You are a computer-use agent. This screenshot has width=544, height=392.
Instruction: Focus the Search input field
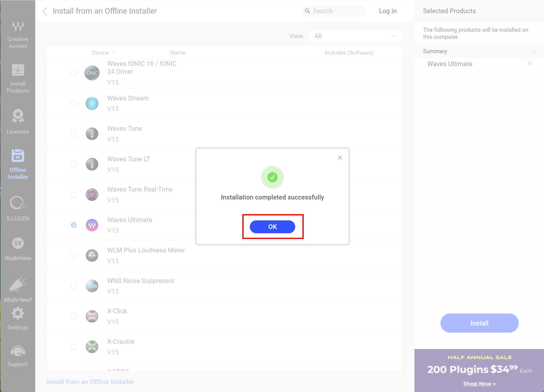(333, 11)
